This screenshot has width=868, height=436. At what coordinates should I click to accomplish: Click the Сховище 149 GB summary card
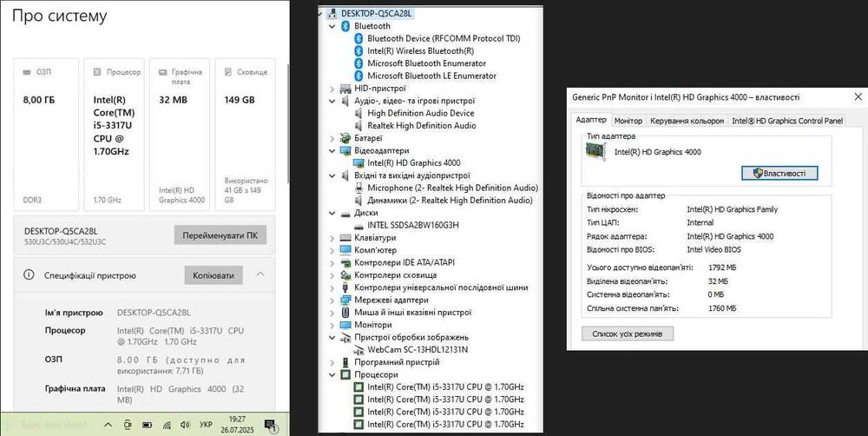tap(246, 135)
